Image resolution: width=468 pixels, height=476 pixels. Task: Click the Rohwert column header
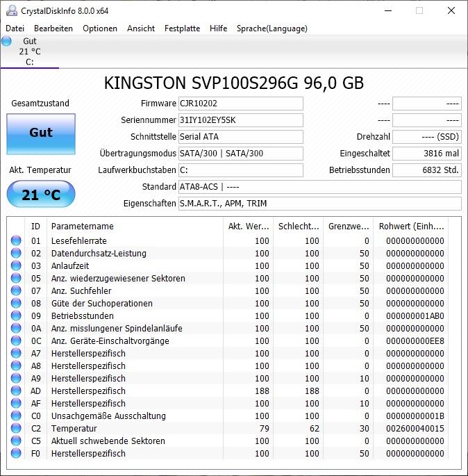tap(411, 227)
